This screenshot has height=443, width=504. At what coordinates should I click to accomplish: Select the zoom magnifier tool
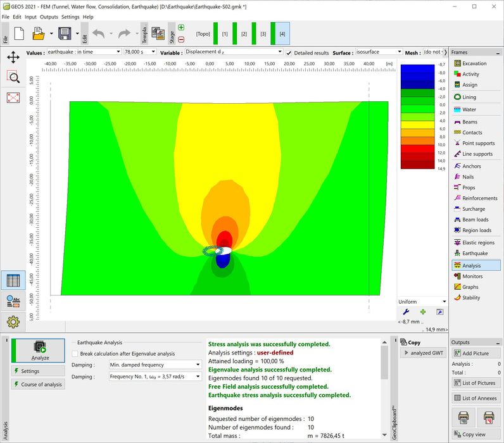(13, 77)
